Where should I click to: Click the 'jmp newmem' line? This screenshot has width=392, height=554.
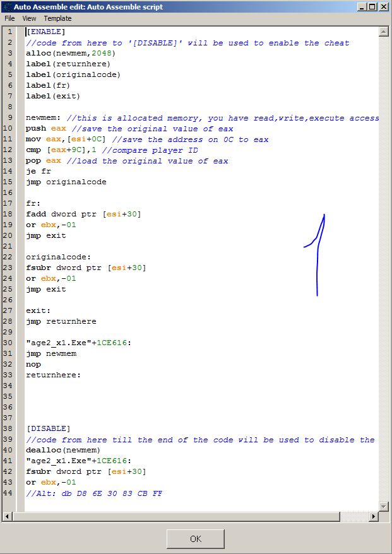point(51,353)
